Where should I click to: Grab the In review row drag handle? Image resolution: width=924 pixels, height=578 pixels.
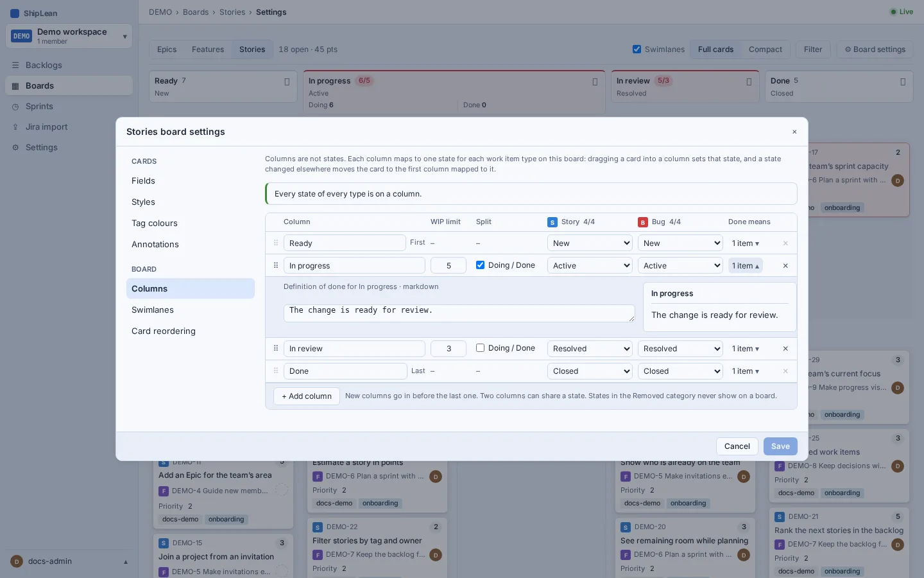[x=276, y=349]
